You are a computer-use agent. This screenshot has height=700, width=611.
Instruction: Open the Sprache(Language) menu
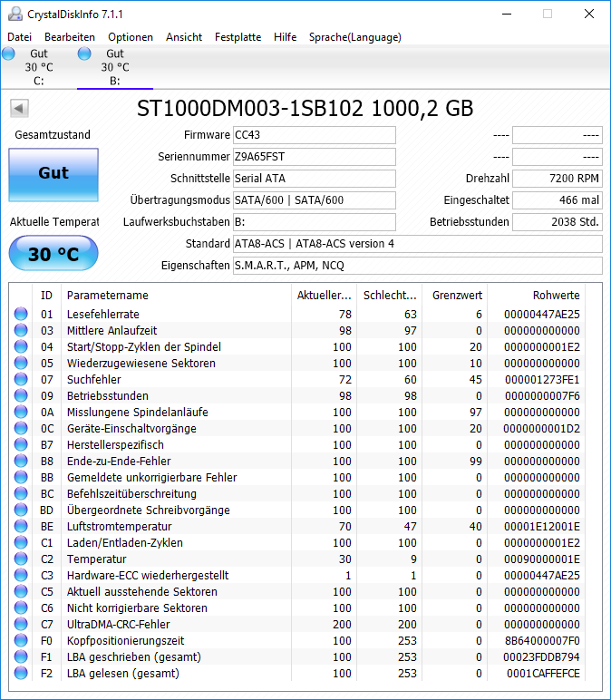354,37
